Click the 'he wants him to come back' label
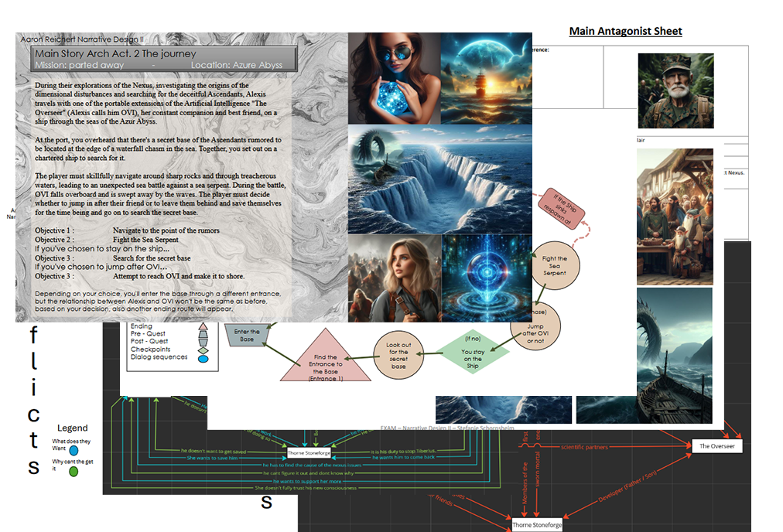Viewport: 783px width, 532px height. 403,457
